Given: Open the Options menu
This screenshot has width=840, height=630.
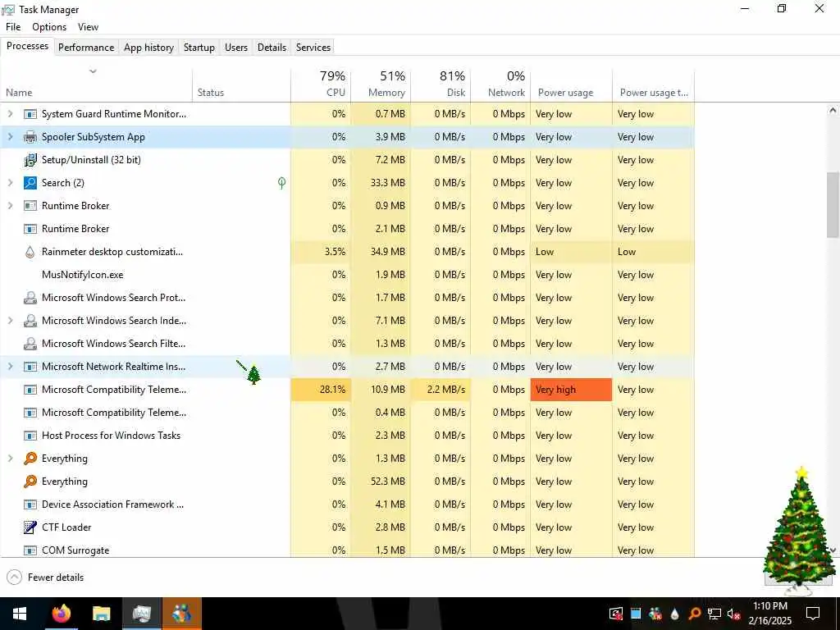Looking at the screenshot, I should (49, 27).
